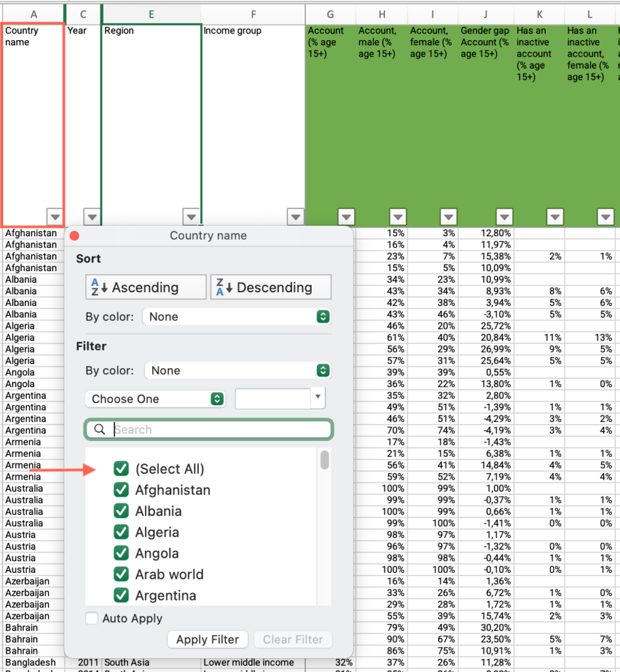Click the Clear Filter button
This screenshot has width=620, height=672.
(x=293, y=639)
